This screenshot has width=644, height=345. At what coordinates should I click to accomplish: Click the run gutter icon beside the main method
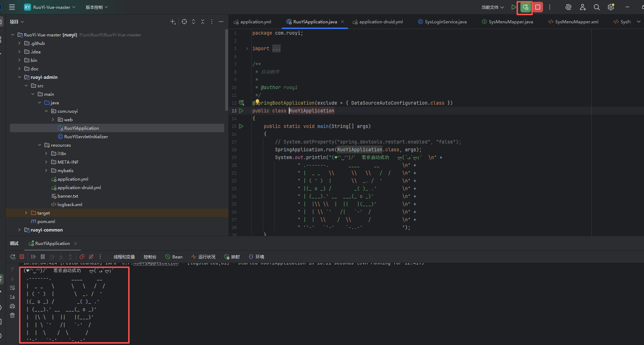(241, 126)
